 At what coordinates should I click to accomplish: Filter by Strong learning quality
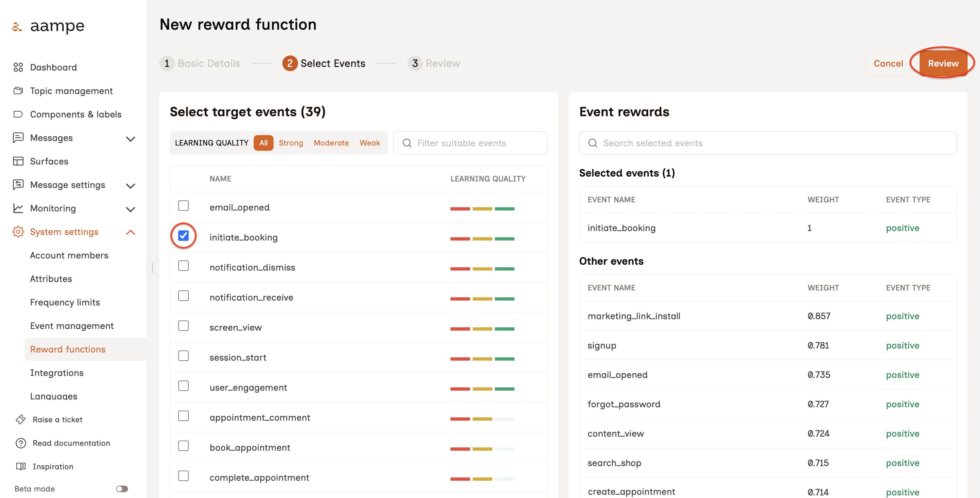click(291, 143)
